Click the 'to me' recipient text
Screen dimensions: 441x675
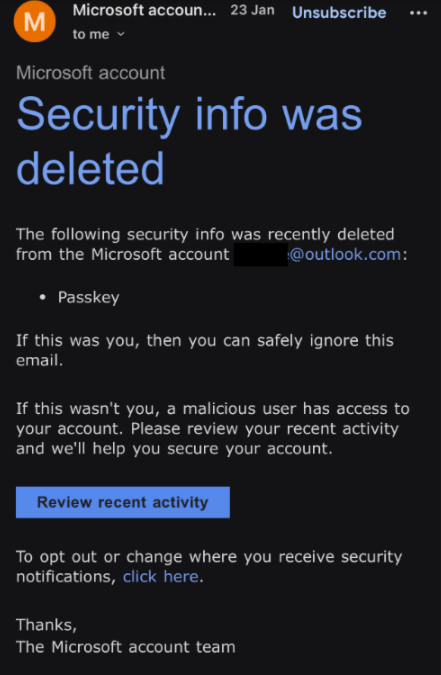[x=91, y=34]
